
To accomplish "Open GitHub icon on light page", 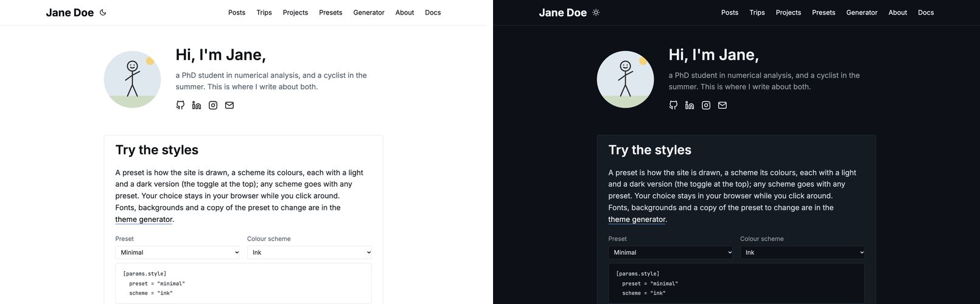I will click(180, 105).
